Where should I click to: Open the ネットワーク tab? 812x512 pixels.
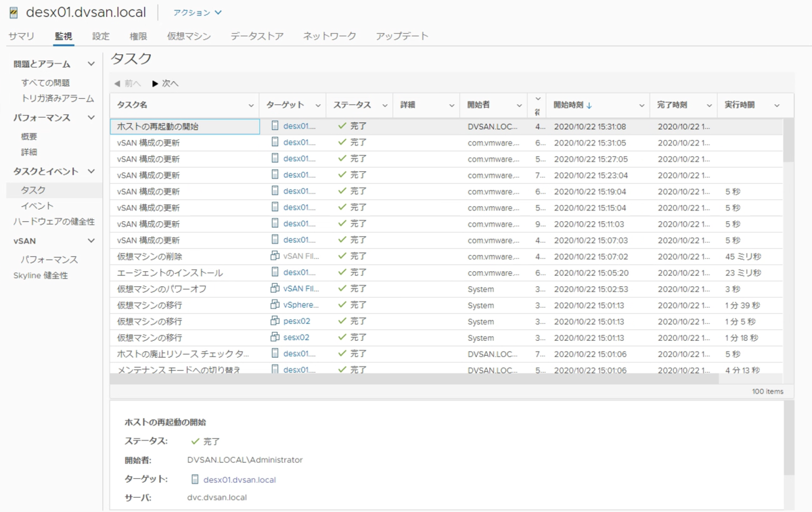(x=330, y=36)
